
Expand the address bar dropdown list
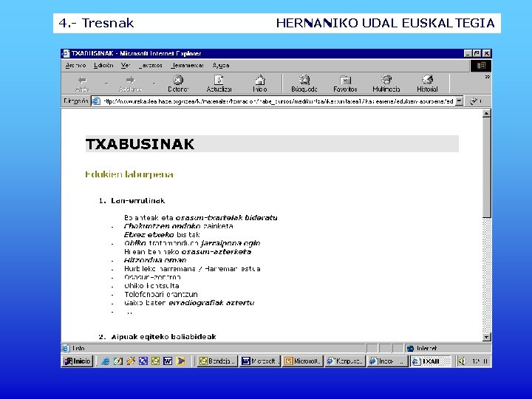459,101
